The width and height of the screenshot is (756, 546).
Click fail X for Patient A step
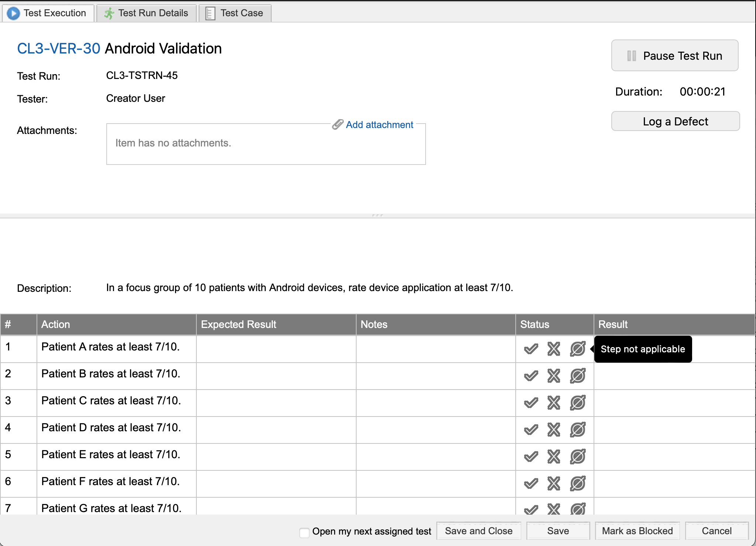click(x=554, y=349)
